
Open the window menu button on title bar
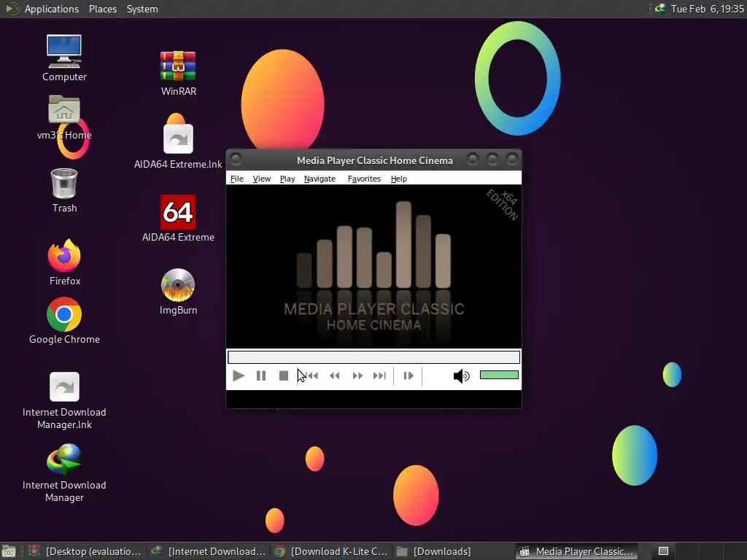(x=236, y=159)
